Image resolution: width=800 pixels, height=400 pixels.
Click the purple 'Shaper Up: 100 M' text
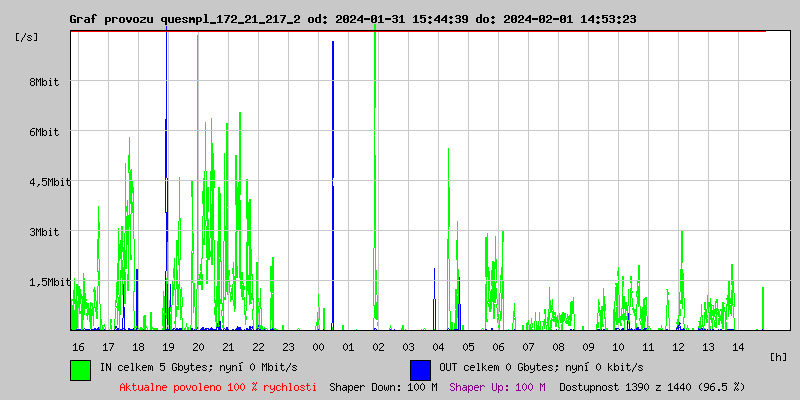(497, 386)
